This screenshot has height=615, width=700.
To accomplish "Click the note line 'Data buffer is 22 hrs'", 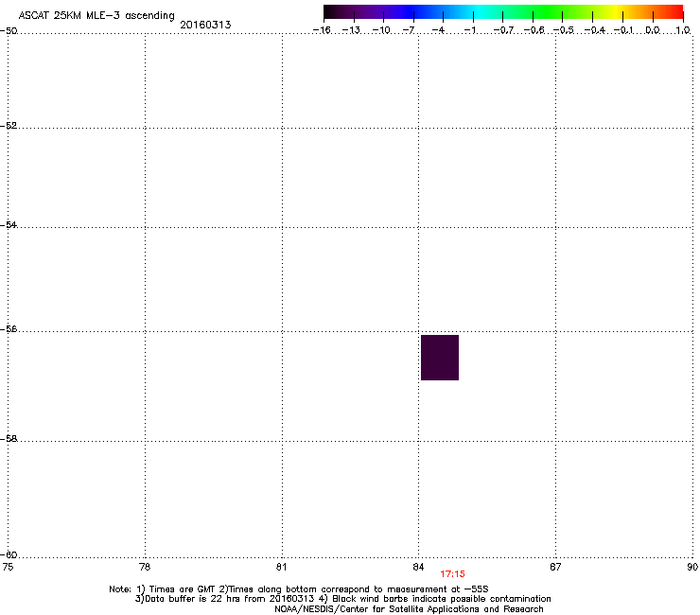I will coord(342,599).
